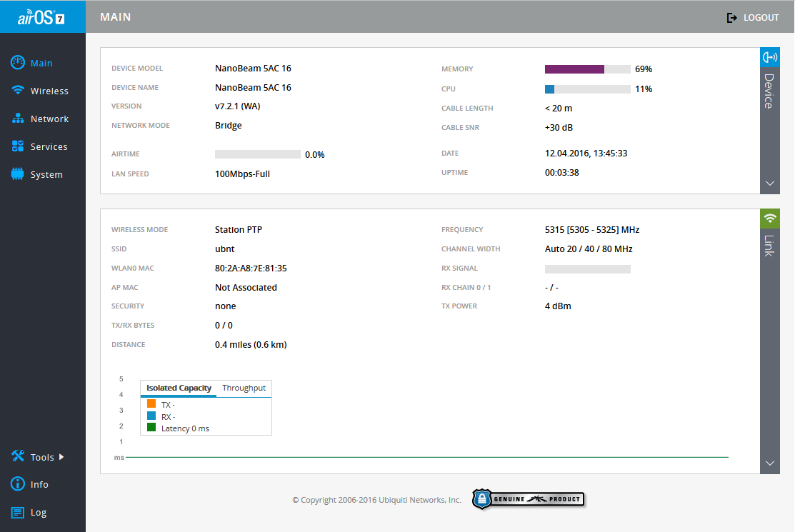Click the green Latency legend swatch

coord(151,427)
